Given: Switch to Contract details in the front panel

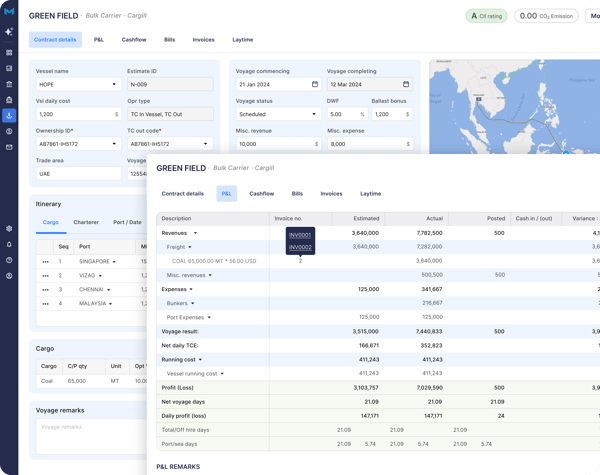Looking at the screenshot, I should coord(183,194).
